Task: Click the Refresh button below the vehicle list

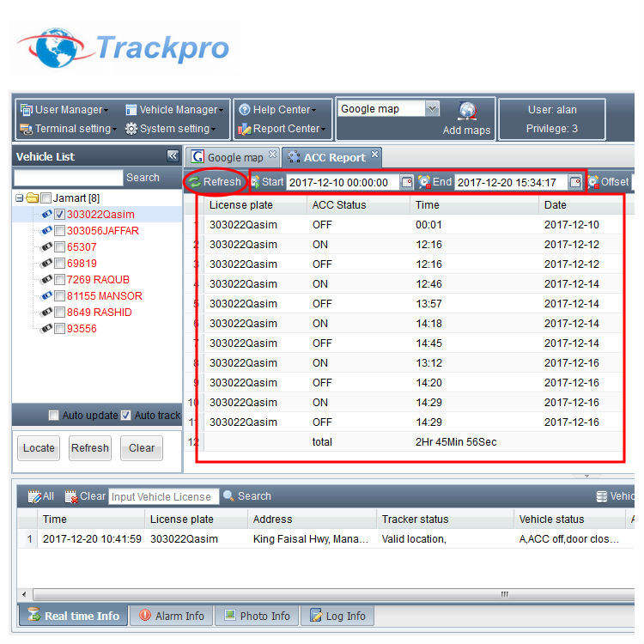Action: 90,448
